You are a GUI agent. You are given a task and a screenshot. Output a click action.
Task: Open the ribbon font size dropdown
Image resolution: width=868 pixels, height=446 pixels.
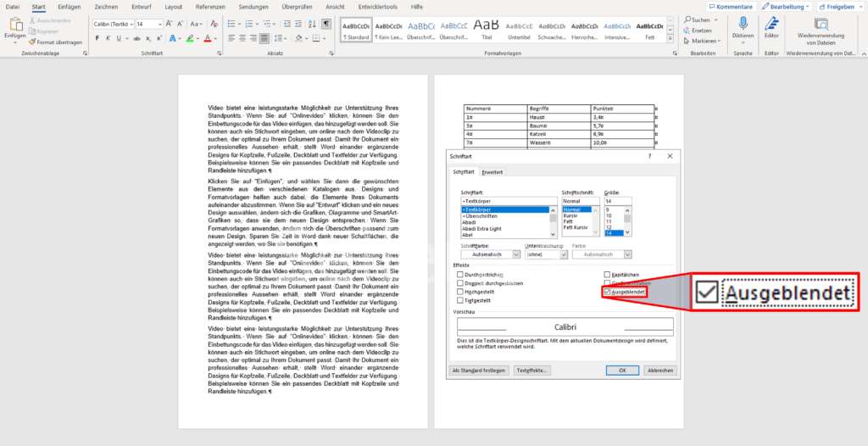[x=160, y=25]
